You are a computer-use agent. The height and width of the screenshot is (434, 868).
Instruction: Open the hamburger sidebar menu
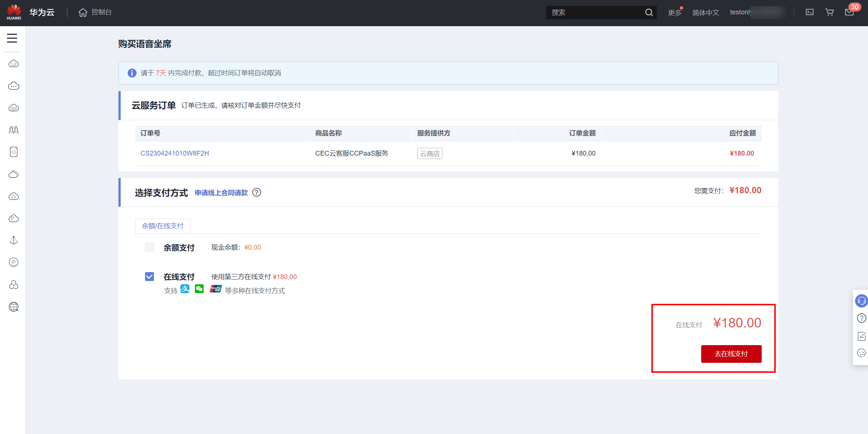coord(12,38)
